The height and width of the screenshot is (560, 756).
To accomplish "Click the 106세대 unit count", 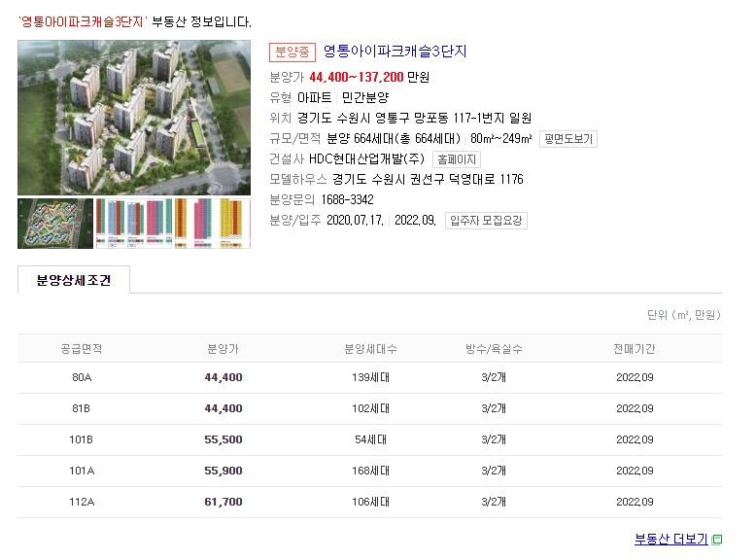I will (370, 502).
